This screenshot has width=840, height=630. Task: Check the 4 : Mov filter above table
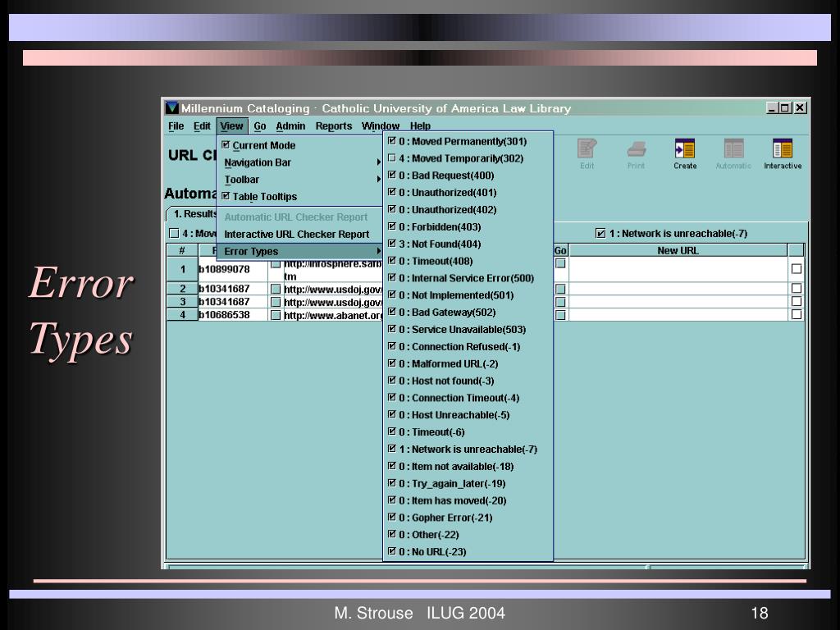click(174, 234)
